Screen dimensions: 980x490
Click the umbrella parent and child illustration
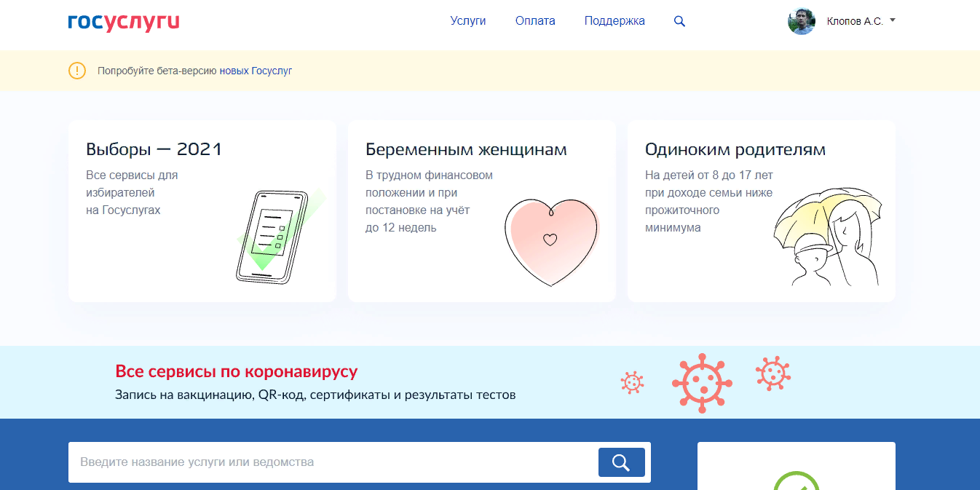pos(826,237)
